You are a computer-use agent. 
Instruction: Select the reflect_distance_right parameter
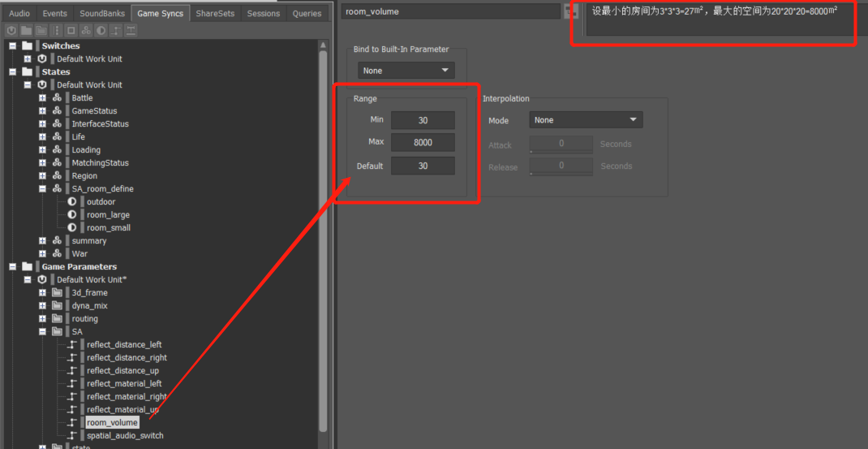tap(127, 357)
